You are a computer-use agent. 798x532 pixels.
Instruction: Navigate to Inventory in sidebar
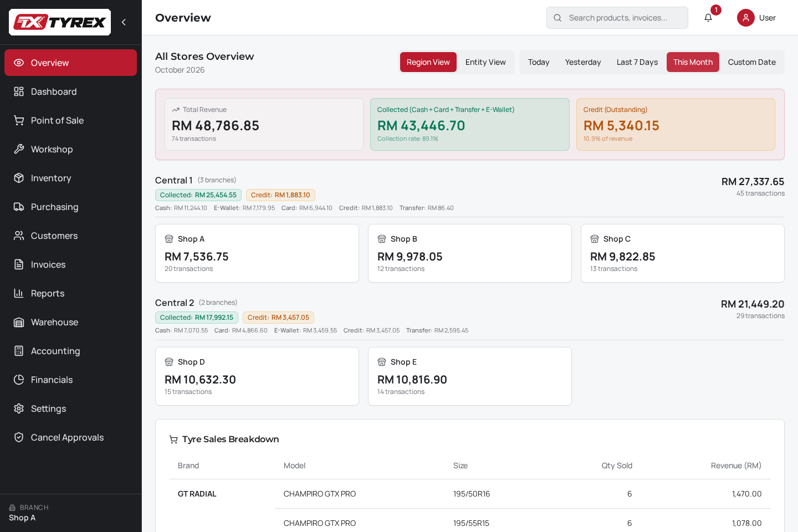point(71,178)
